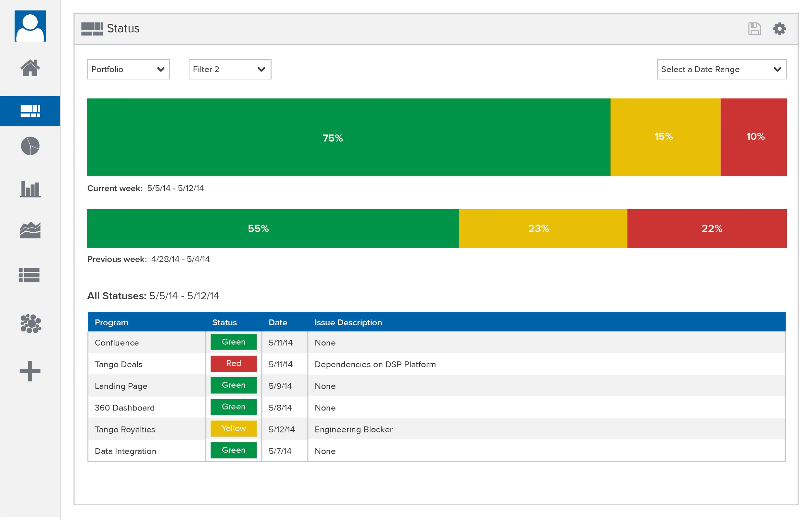This screenshot has height=520, width=812.
Task: Expand the Portfolio dropdown
Action: 128,69
